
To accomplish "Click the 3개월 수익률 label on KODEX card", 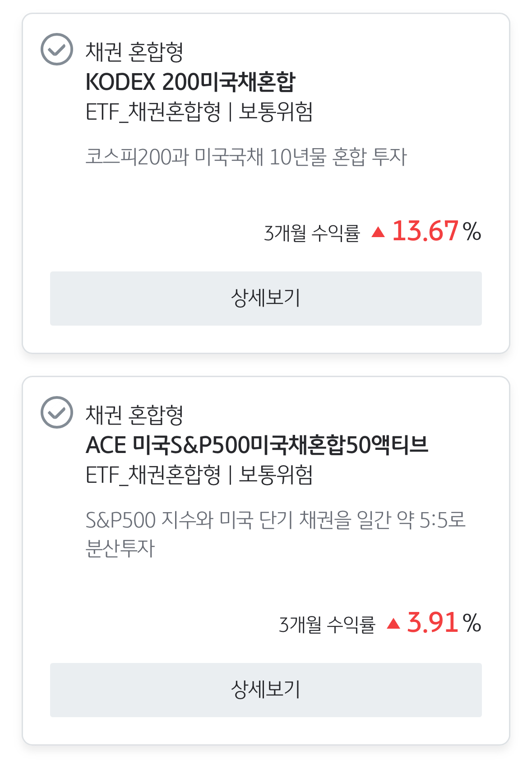I will pyautogui.click(x=312, y=233).
